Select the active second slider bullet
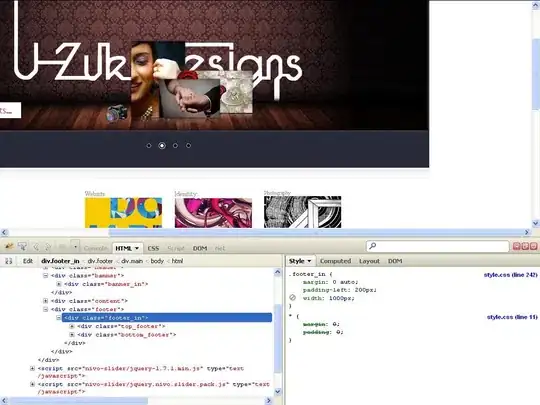This screenshot has width=540, height=405. tap(162, 146)
